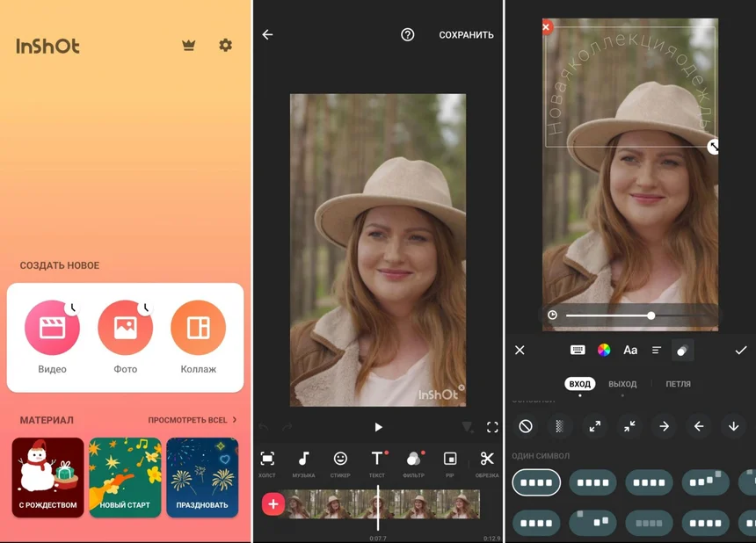Open the InShot Pro crown icon

pyautogui.click(x=188, y=46)
